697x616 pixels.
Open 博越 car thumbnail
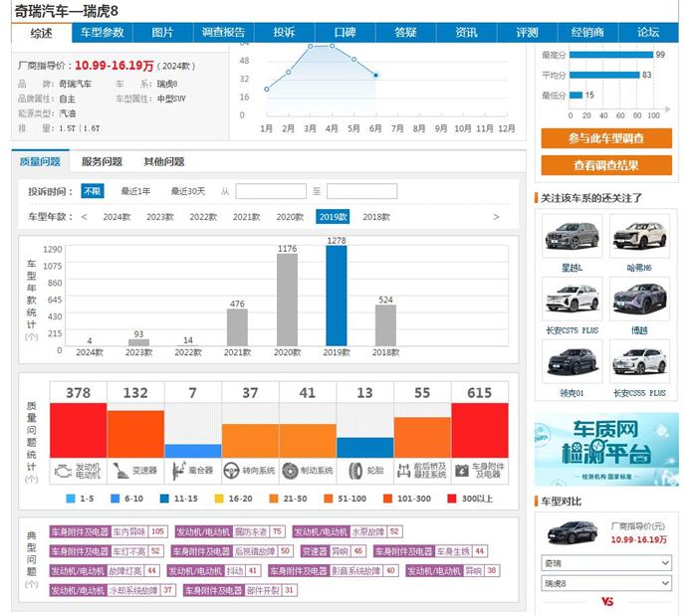click(x=639, y=299)
